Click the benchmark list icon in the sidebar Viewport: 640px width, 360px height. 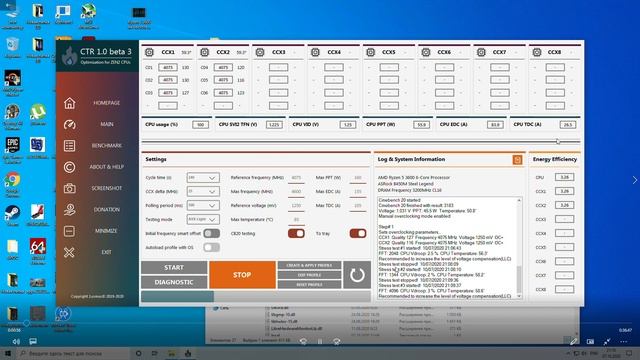[x=69, y=146]
